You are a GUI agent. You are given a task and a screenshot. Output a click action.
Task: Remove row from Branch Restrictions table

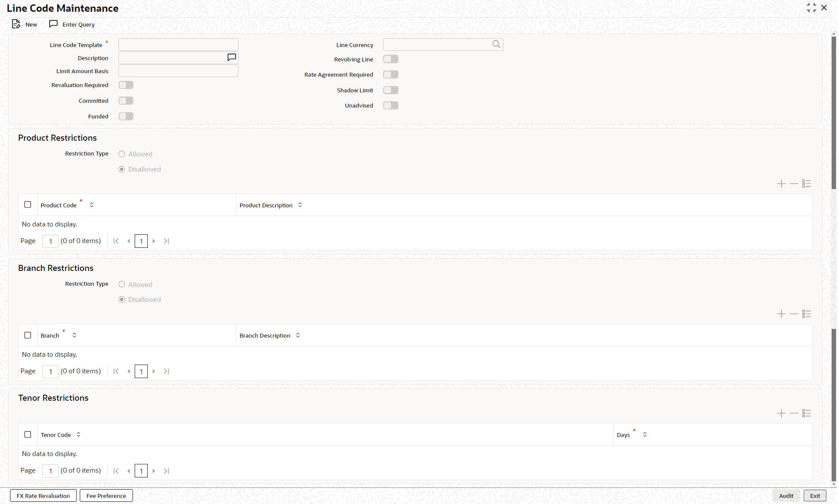[x=794, y=314]
